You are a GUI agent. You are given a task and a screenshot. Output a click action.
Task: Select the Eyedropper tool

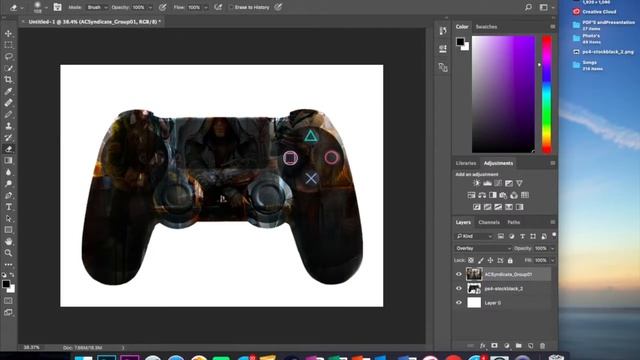tap(8, 91)
